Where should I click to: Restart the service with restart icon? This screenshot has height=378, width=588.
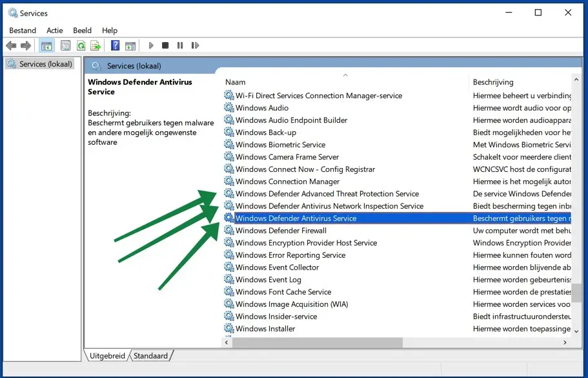coord(195,45)
